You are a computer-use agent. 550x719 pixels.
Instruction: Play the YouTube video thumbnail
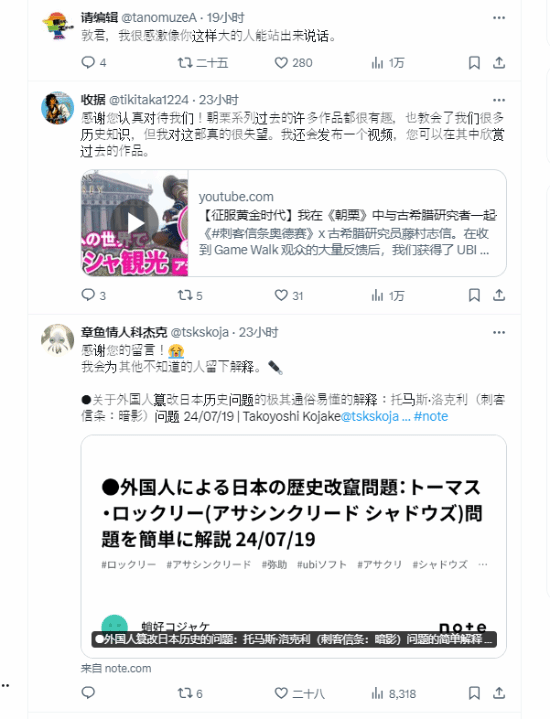[135, 223]
